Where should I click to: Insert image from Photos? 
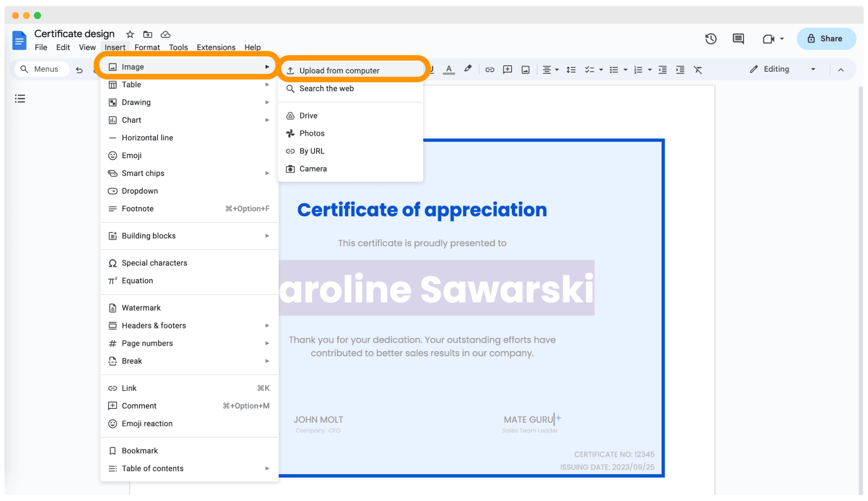(351, 134)
